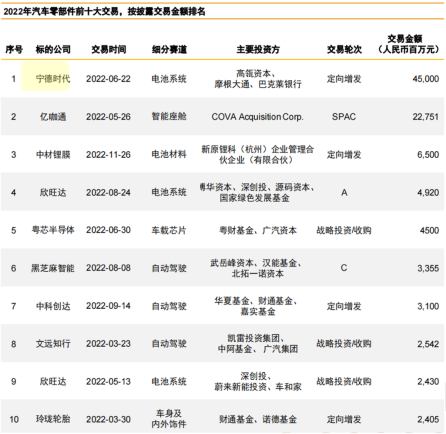
Task: Click the 45,000 amount cell
Action: pyautogui.click(x=426, y=79)
